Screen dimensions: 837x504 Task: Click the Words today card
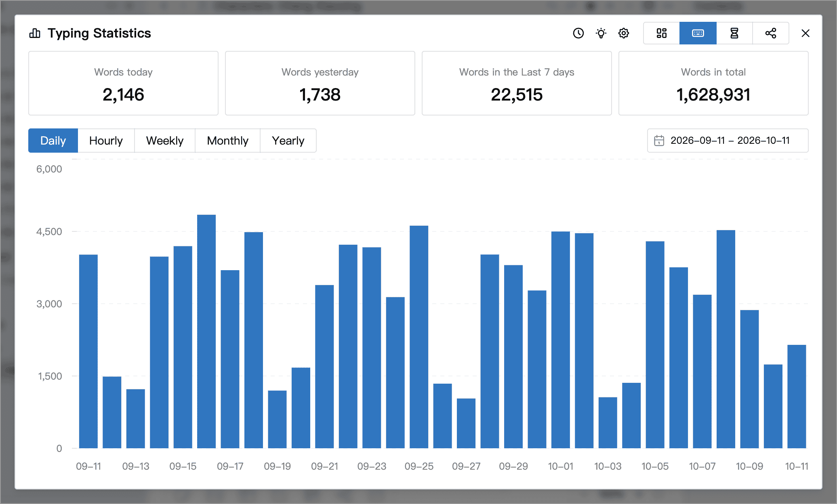tap(123, 83)
